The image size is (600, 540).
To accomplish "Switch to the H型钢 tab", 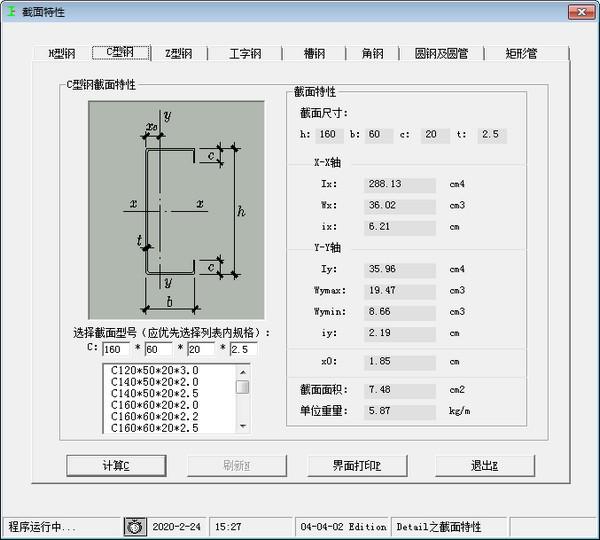I will 63,54.
